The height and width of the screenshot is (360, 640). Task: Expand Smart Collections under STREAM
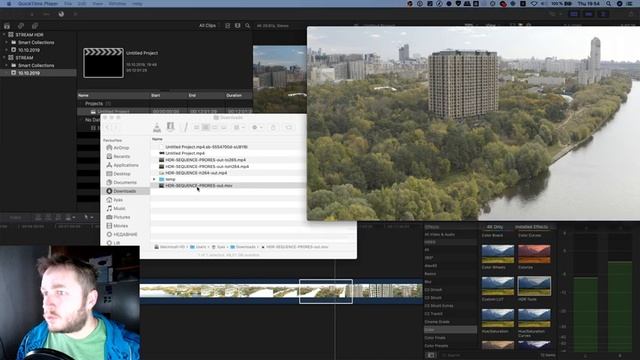point(7,65)
